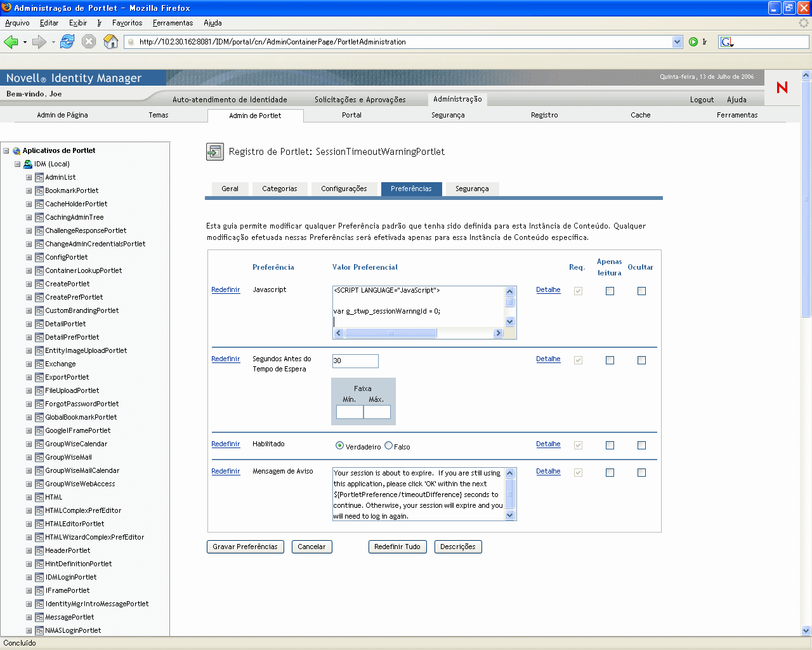Expand the AdminList tree node
This screenshot has height=650, width=812.
pos(29,177)
